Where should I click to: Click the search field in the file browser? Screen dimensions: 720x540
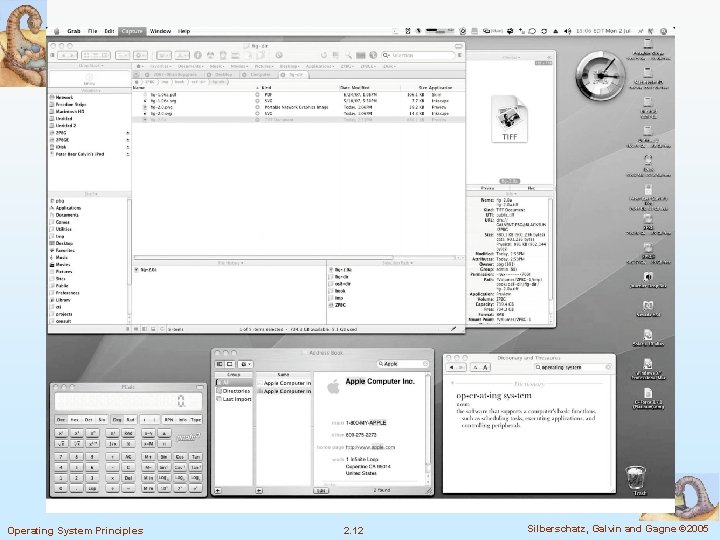[x=418, y=55]
